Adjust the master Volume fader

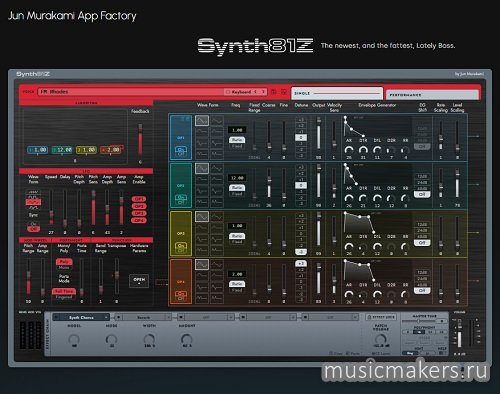[459, 334]
